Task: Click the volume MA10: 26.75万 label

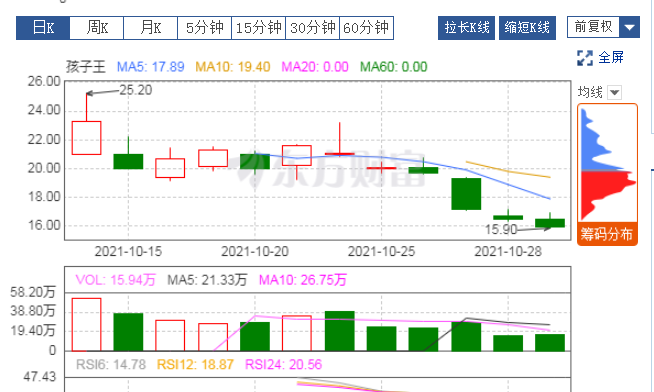Action: click(303, 280)
